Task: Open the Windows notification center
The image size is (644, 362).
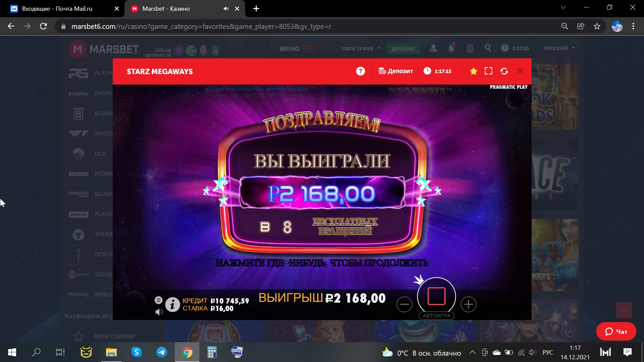Action: click(x=627, y=352)
